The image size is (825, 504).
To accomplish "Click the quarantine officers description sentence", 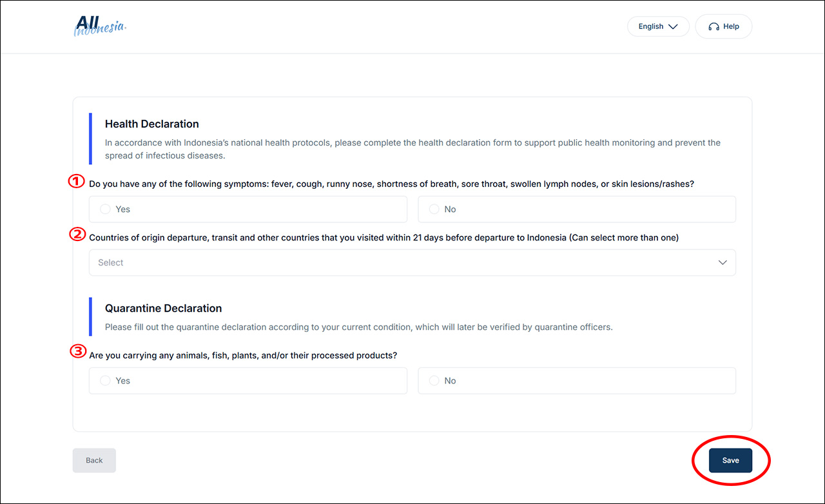I will 359,327.
